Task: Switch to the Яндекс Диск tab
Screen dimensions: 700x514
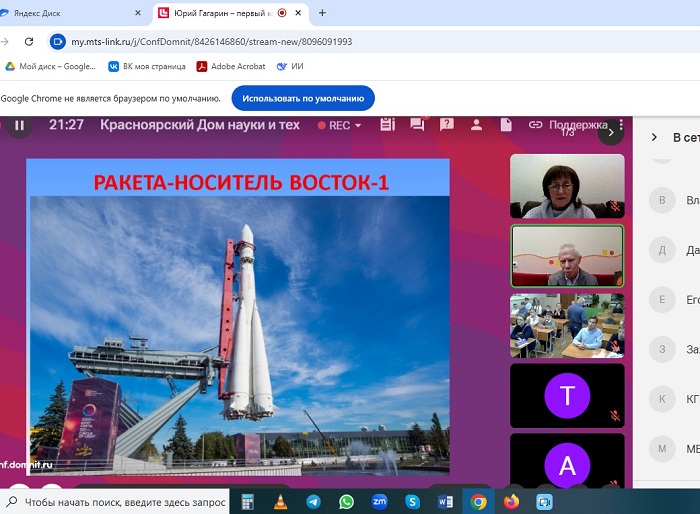Action: [x=70, y=13]
